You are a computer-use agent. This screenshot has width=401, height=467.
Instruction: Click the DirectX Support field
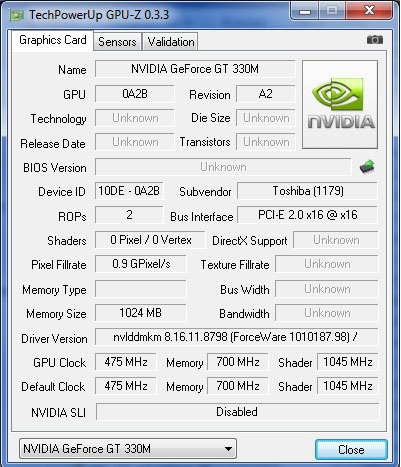pos(336,240)
